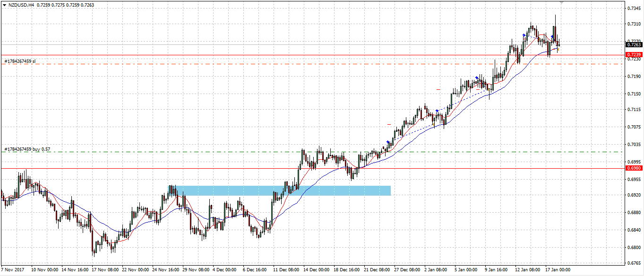Click price scale label 0.7190
Image resolution: width=644 pixels, height=276 pixels.
tap(634, 76)
